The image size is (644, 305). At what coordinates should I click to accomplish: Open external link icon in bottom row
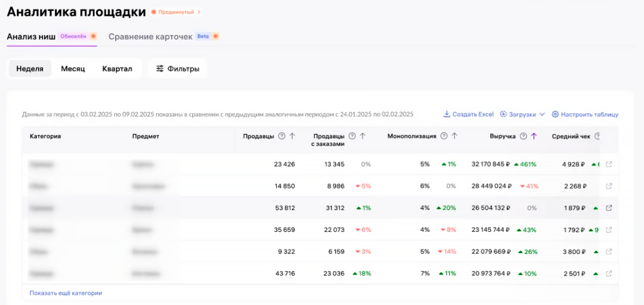point(609,273)
